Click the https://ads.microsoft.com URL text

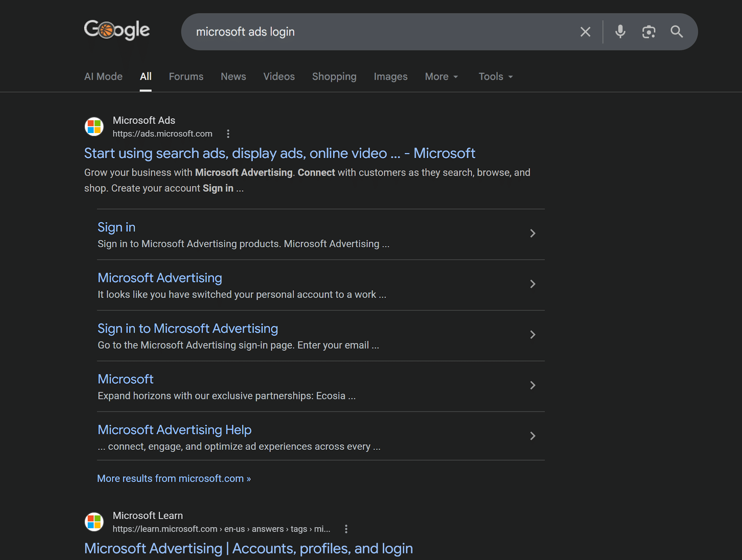tap(162, 134)
